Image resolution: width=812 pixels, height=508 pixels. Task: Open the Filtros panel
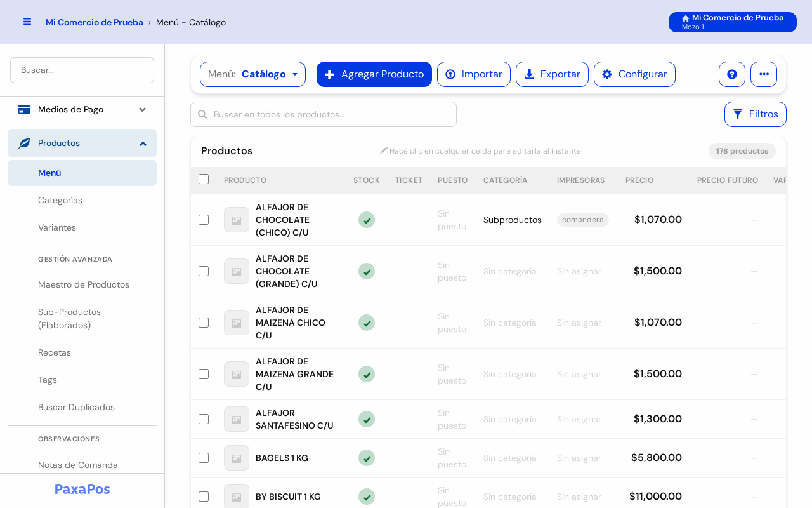756,114
